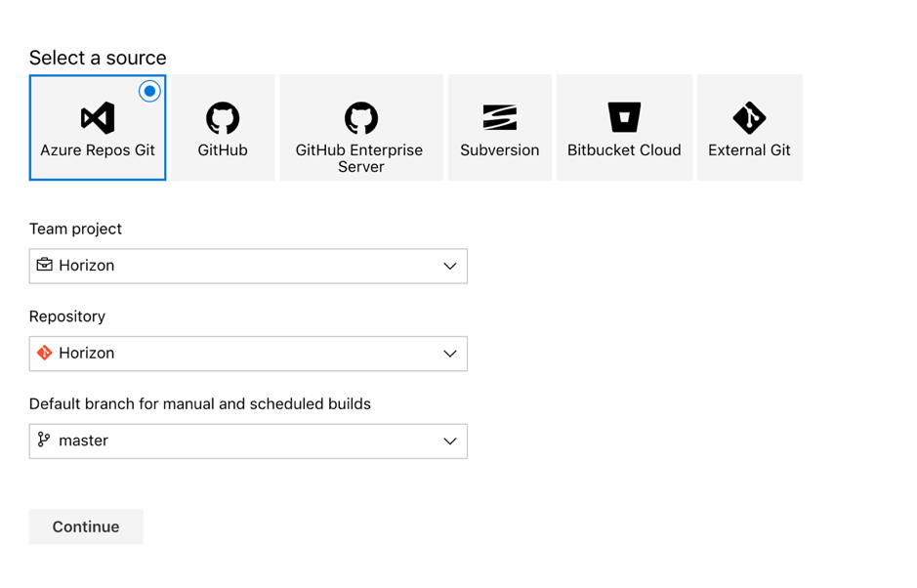Image resolution: width=917 pixels, height=588 pixels.
Task: Open the Repository dropdown chevron
Action: (450, 354)
